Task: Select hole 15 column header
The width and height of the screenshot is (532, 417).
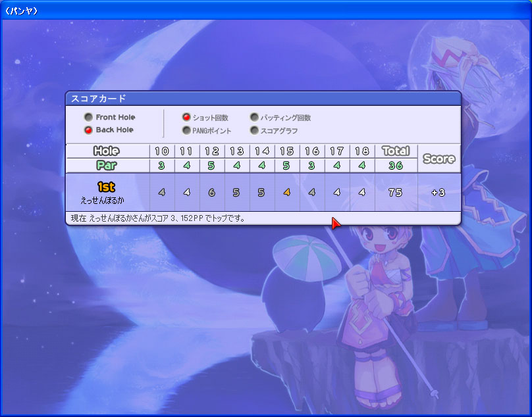Action: 286,151
